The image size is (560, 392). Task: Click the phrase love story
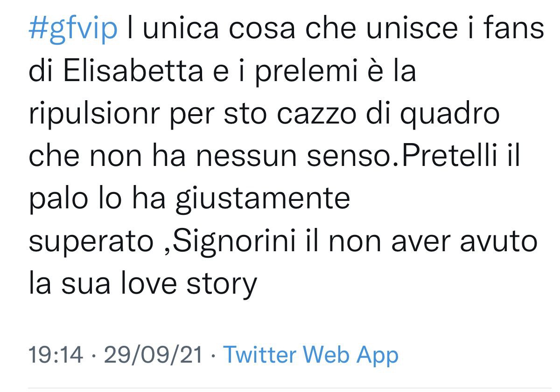click(186, 285)
